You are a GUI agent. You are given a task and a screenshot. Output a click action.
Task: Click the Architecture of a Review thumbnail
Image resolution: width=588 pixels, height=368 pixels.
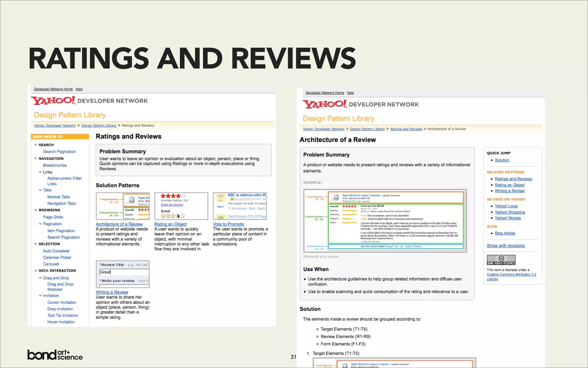point(123,206)
